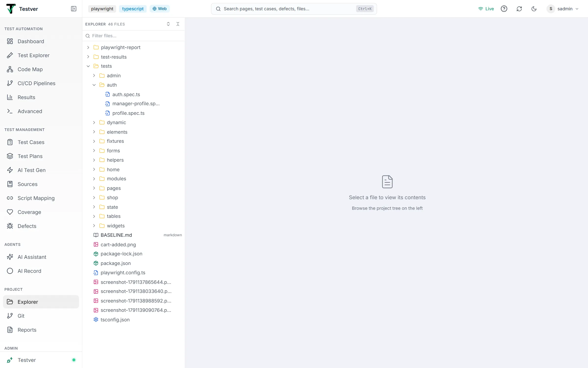The image size is (588, 368).
Task: Open Dashboard in sidebar
Action: (41, 41)
